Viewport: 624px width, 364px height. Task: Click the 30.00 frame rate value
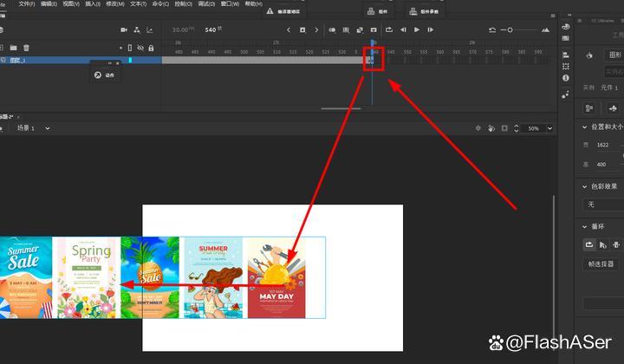point(180,29)
